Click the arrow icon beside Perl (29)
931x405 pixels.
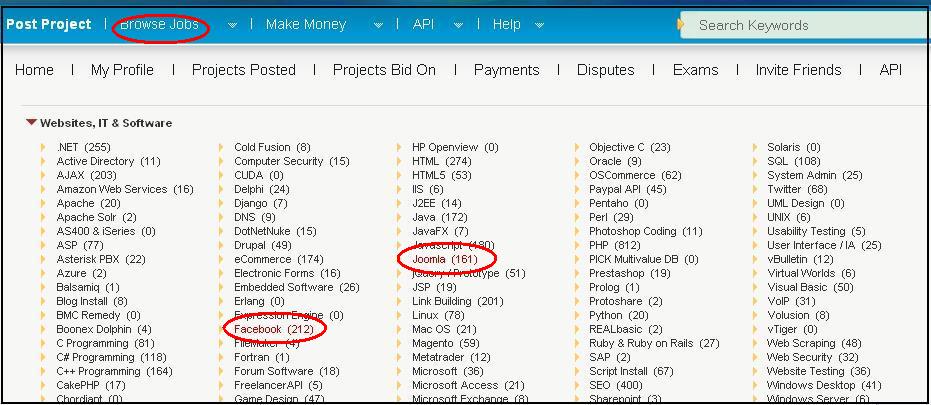click(577, 217)
